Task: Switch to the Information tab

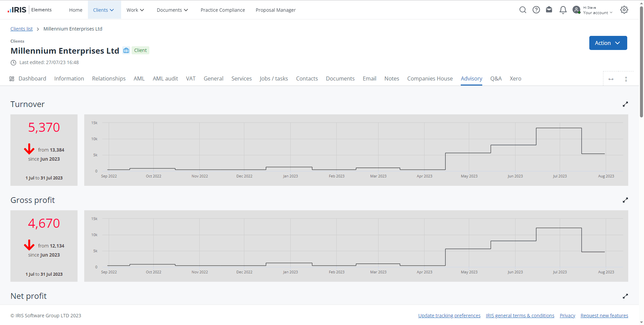Action: click(x=69, y=78)
